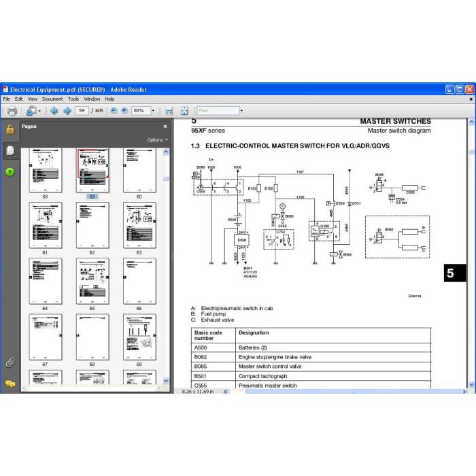
Task: Open the Window menu
Action: point(92,99)
